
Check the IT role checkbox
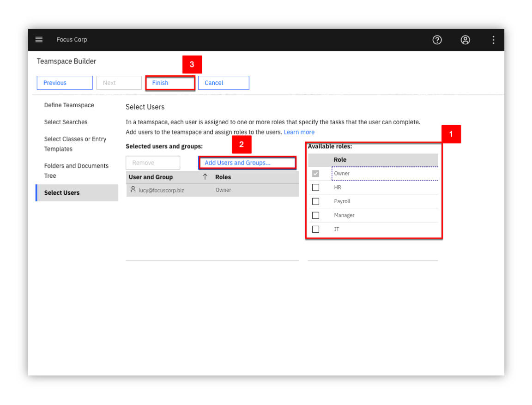[315, 229]
